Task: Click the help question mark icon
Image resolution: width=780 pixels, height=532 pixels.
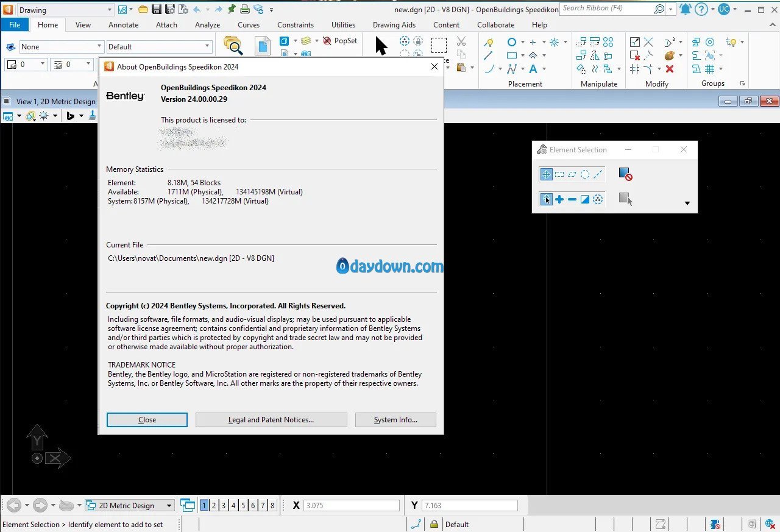Action: (701, 9)
